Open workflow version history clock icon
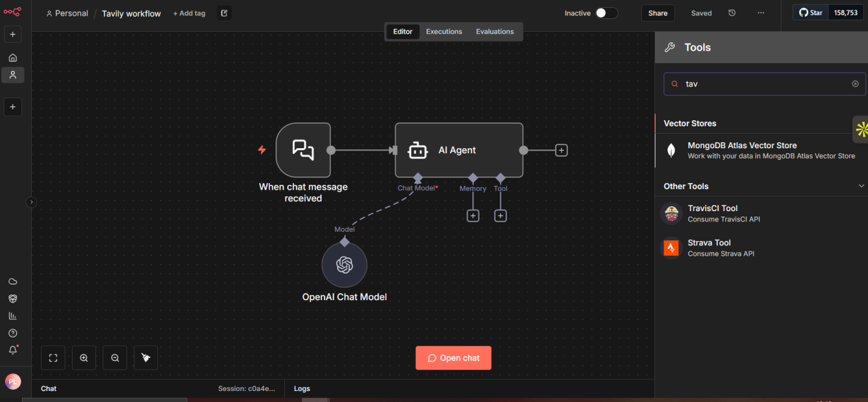868x402 pixels. click(x=731, y=12)
